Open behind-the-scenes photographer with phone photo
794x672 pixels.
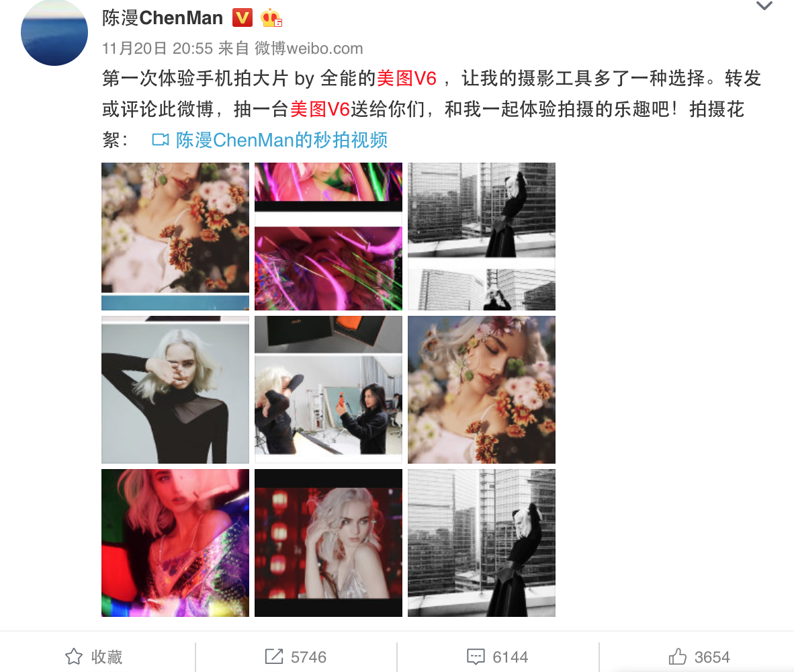(x=328, y=390)
